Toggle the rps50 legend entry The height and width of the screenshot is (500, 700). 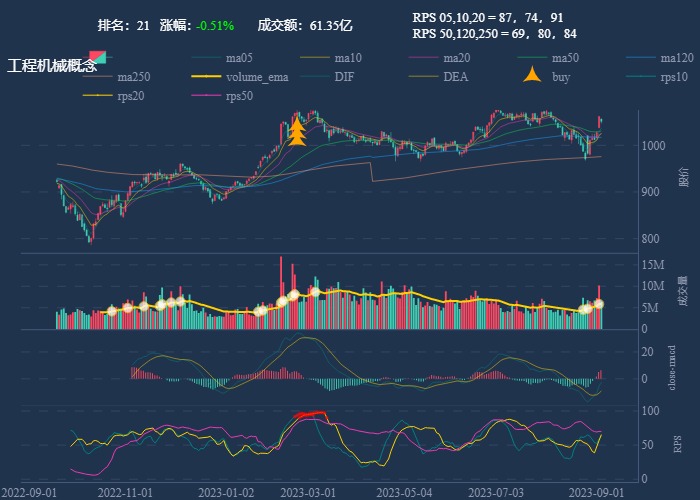225,95
